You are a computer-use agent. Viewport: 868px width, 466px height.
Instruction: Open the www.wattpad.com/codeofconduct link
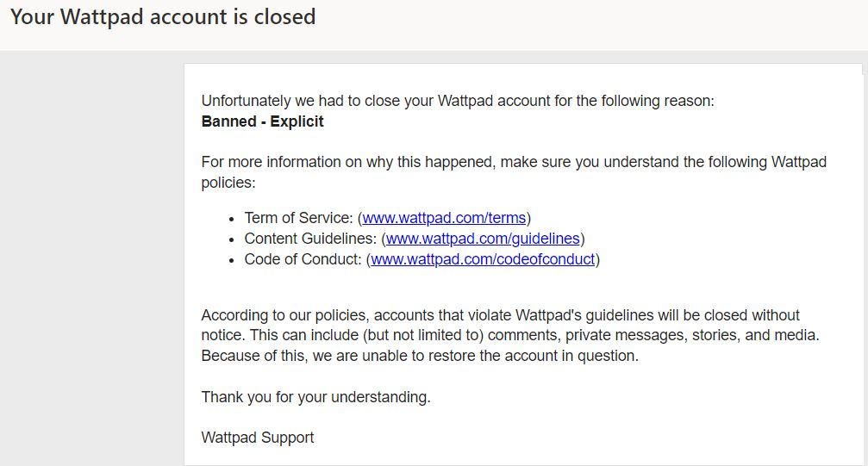coord(483,259)
